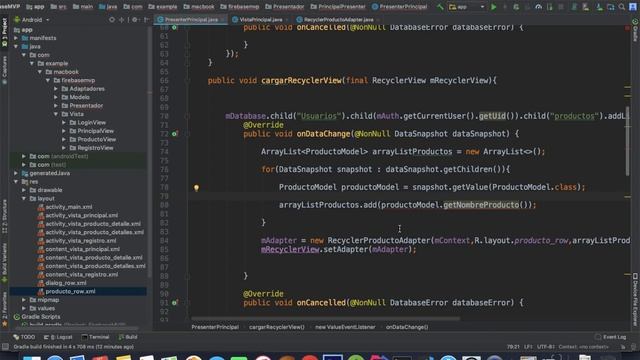Click the SDK Manager download icon
Screen dimensions: 640x360
(x=599, y=7)
